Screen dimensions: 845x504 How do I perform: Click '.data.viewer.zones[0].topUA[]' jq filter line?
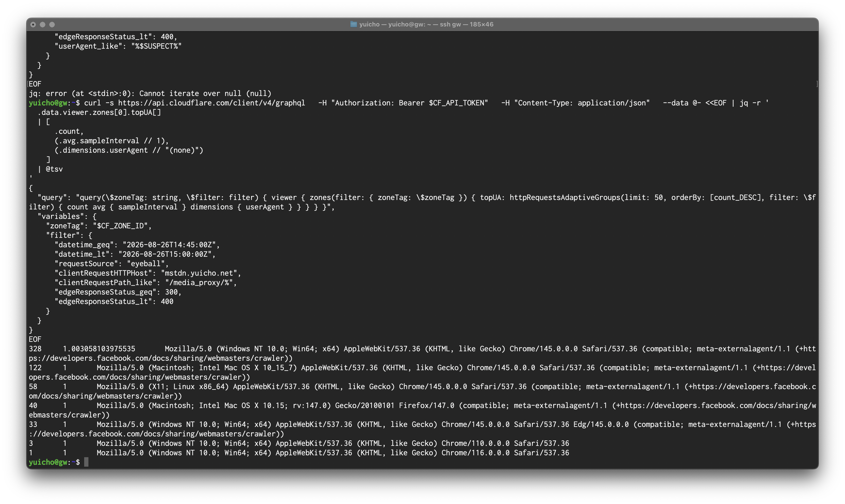[x=99, y=113]
